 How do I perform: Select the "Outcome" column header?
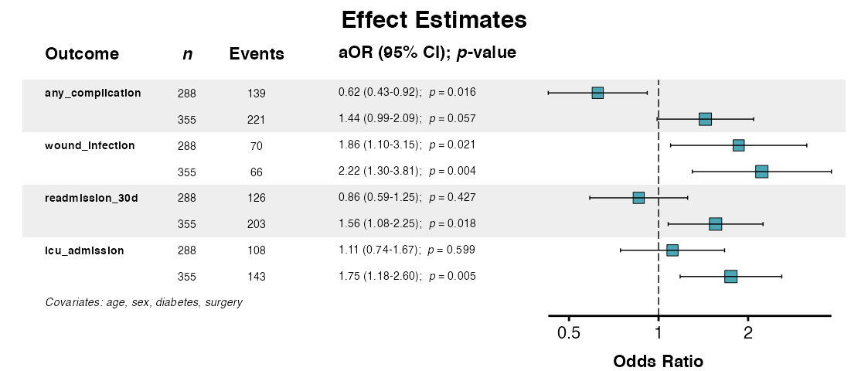(x=82, y=54)
